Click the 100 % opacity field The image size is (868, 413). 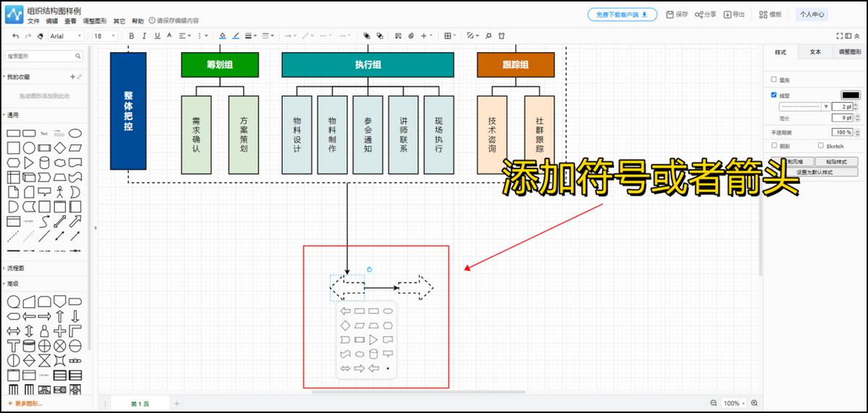pyautogui.click(x=842, y=132)
